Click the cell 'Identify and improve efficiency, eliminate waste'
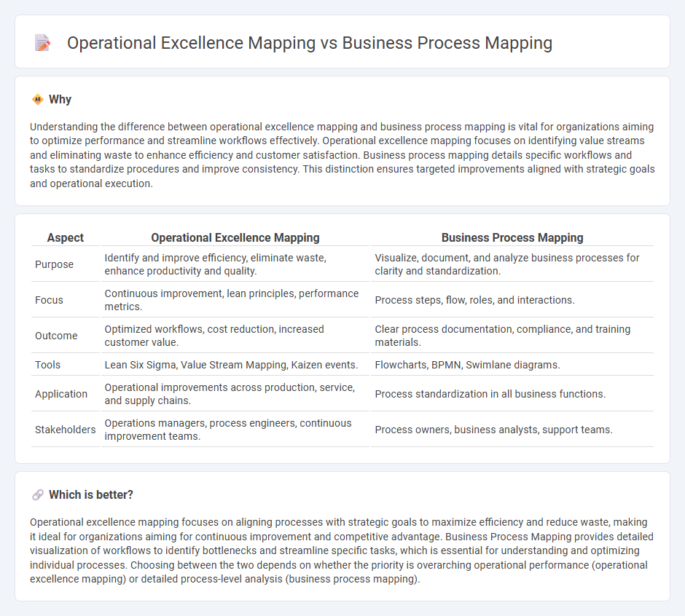The height and width of the screenshot is (616, 685). (235, 264)
